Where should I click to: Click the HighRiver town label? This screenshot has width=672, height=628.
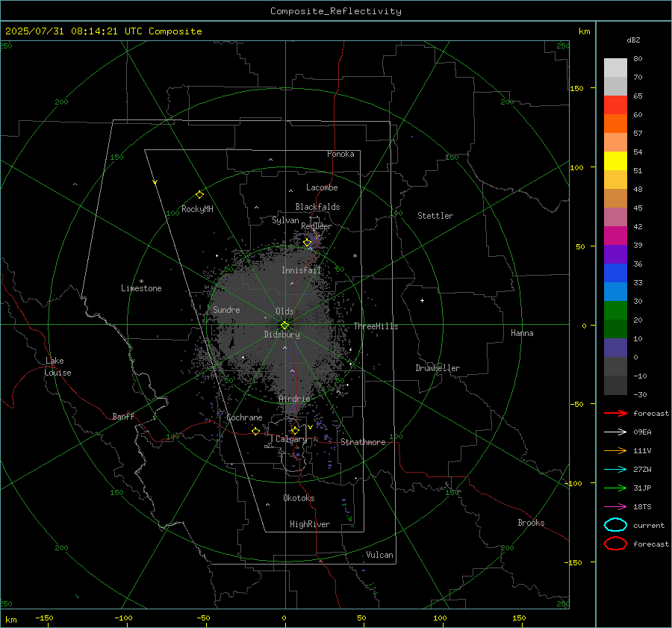point(310,524)
